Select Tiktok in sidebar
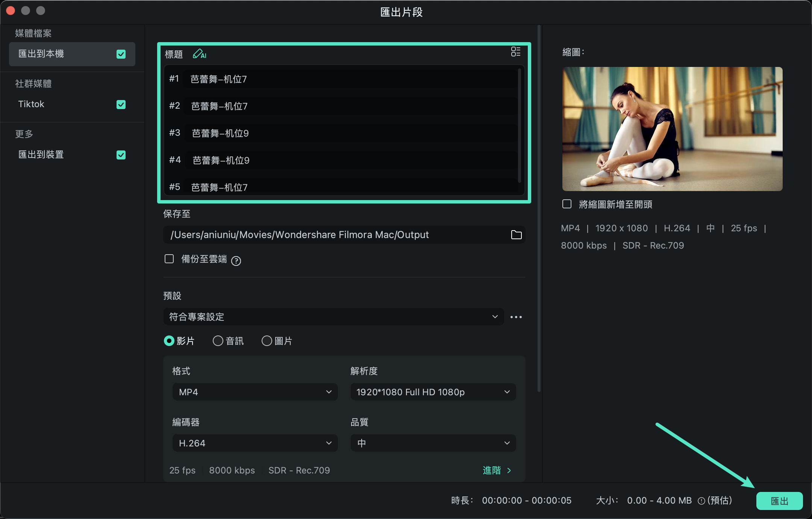The width and height of the screenshot is (812, 519). pos(72,105)
